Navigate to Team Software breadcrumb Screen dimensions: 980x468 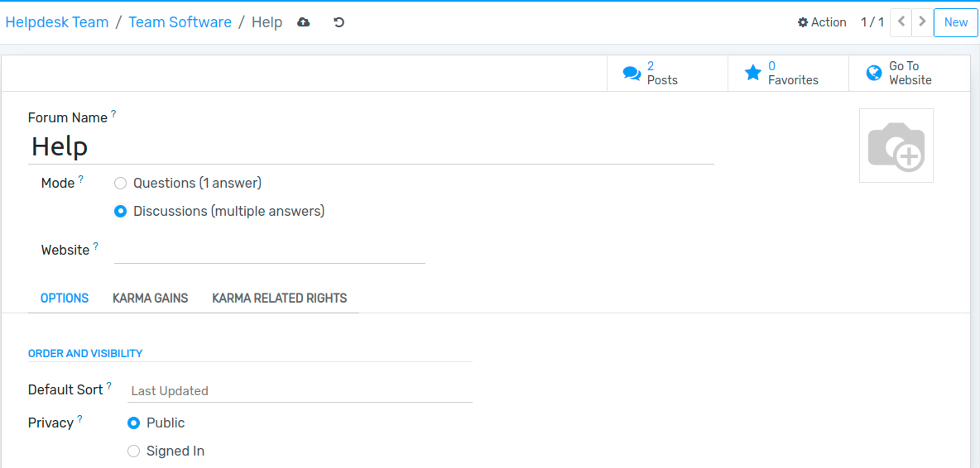(x=180, y=22)
